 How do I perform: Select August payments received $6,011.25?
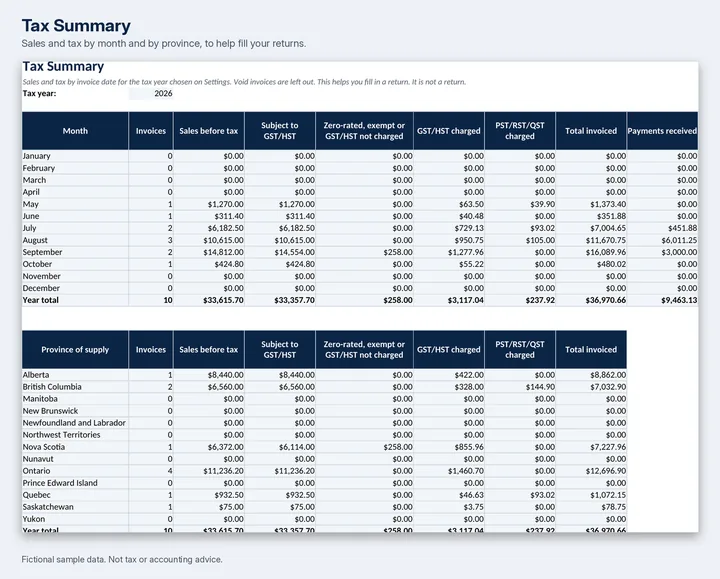click(x=679, y=240)
